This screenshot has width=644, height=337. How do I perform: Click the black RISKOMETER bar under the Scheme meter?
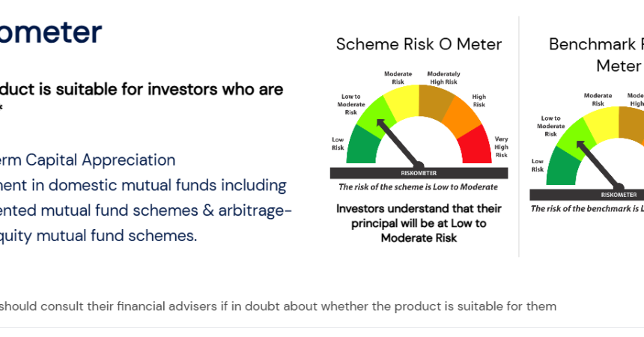[x=419, y=172]
